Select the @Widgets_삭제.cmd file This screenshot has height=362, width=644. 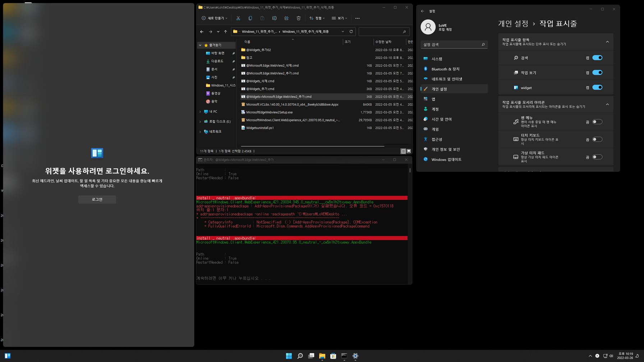[x=260, y=81]
